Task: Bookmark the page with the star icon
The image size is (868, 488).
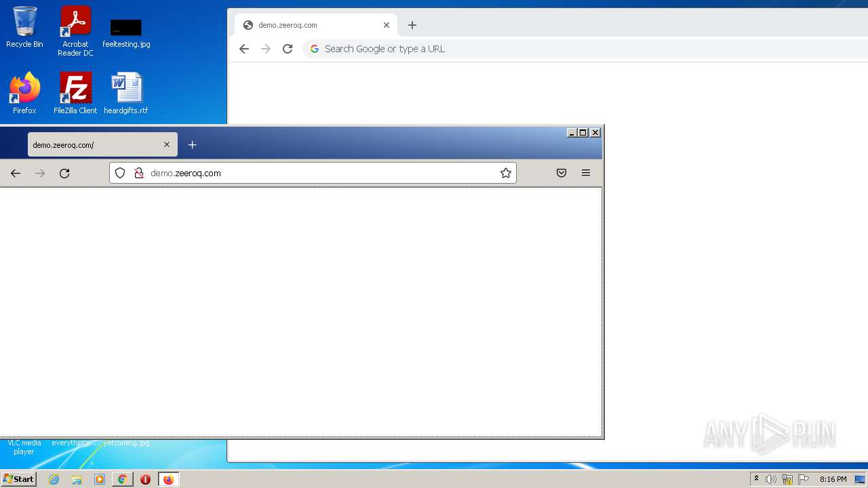Action: [506, 173]
